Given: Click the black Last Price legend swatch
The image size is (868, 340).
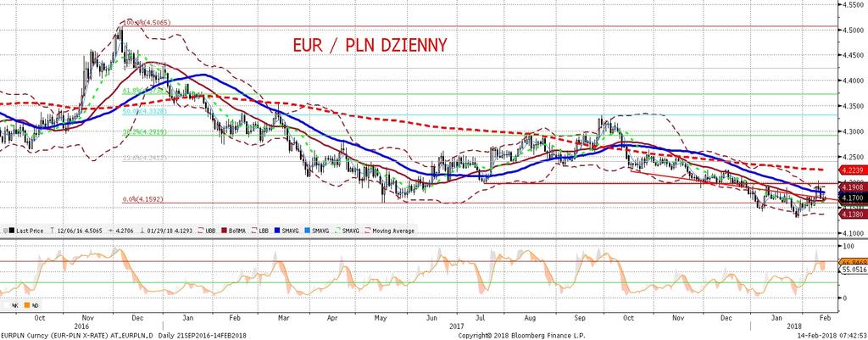Looking at the screenshot, I should coord(12,231).
